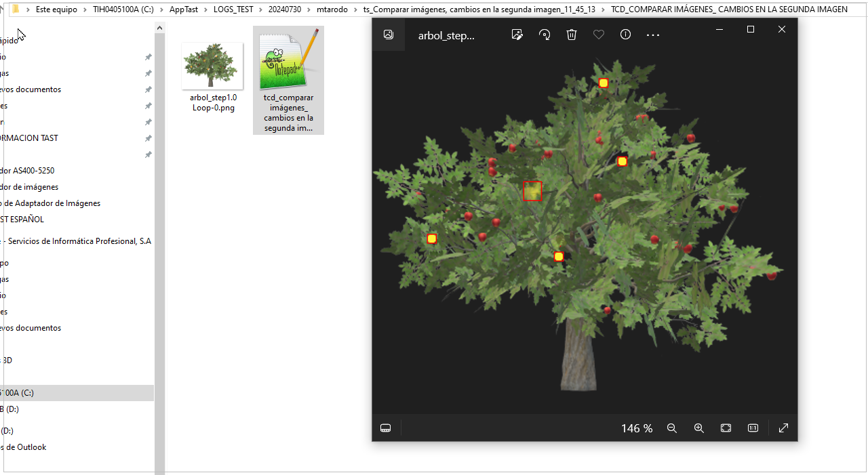
Task: Select the INFORMACION TAST quick access entry
Action: point(29,138)
